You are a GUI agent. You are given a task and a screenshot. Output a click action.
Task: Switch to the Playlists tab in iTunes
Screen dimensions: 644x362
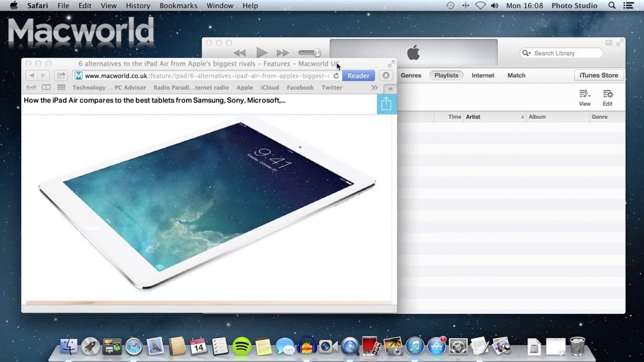[446, 75]
